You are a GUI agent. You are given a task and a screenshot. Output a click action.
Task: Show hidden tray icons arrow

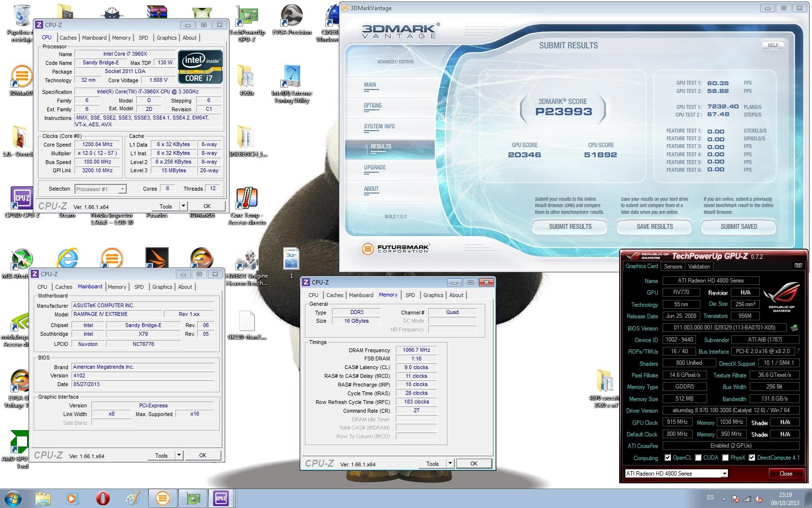724,499
